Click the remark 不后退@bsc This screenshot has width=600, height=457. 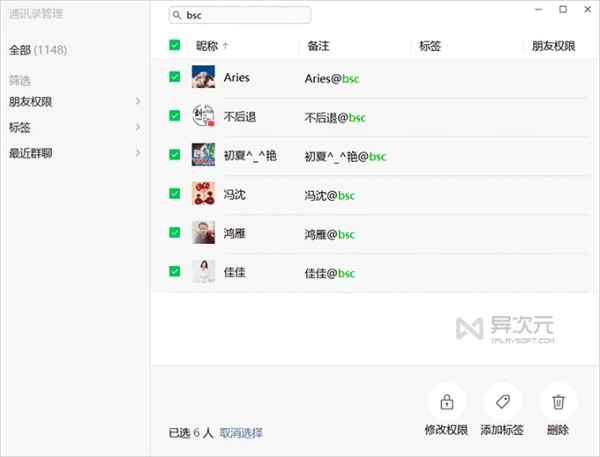[335, 118]
